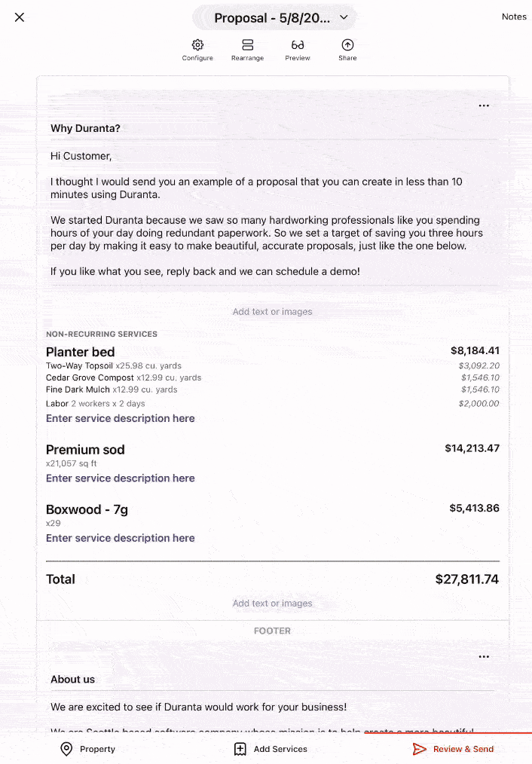This screenshot has height=764, width=532.
Task: Select the Premium sod price $14,213.47
Action: pos(472,448)
